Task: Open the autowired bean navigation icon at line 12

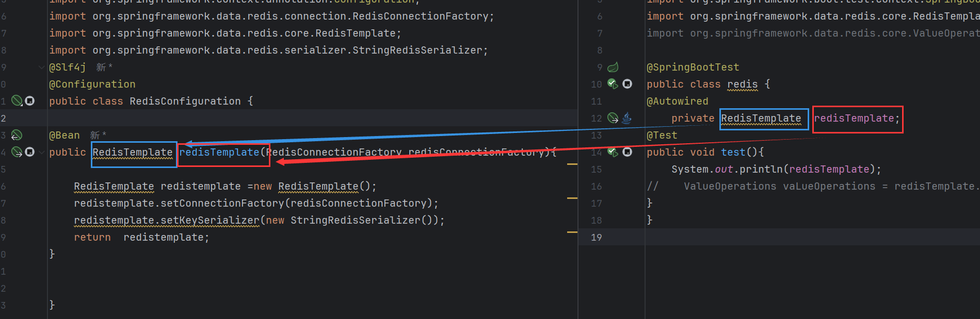Action: (613, 118)
